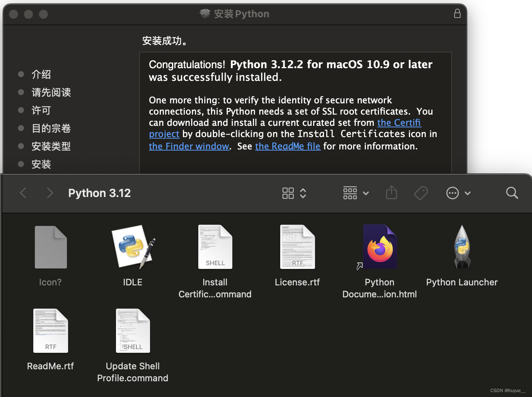This screenshot has height=397, width=532.
Task: Select installer step 目的宗卷
Action: click(51, 128)
